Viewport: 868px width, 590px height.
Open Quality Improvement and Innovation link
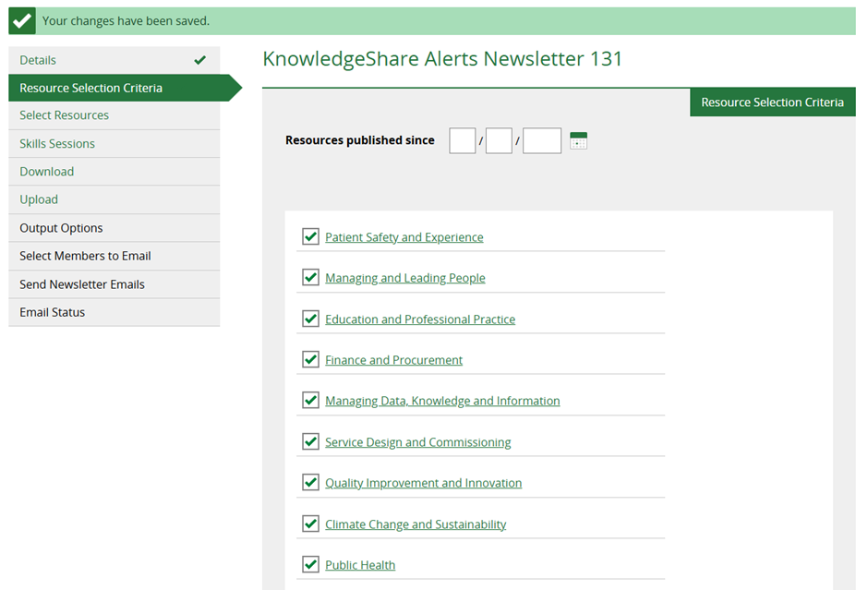424,483
